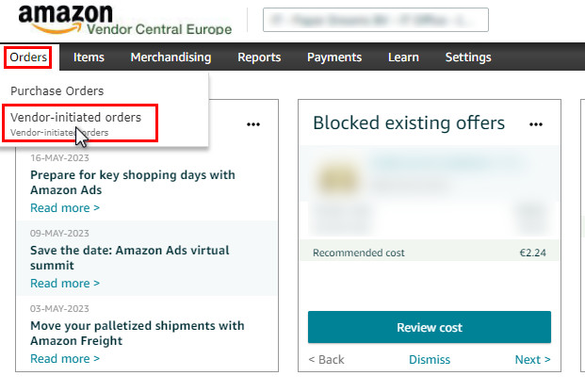585x392 pixels.
Task: Open the Orders menu
Action: tap(28, 57)
